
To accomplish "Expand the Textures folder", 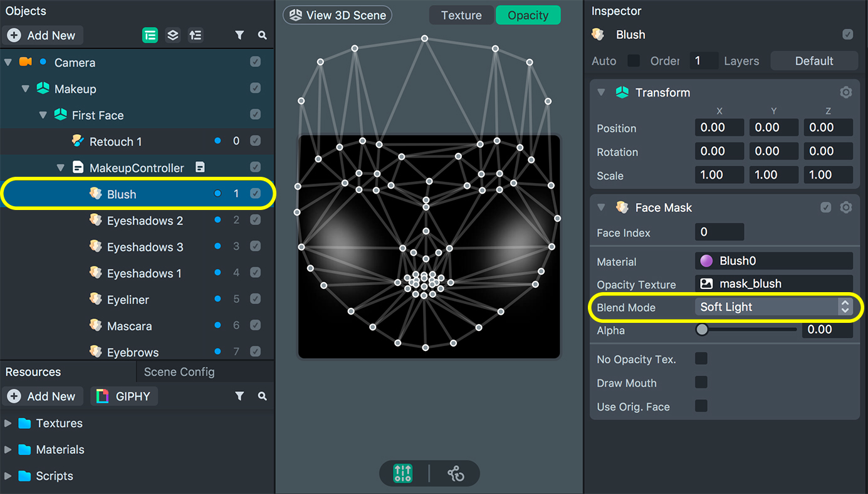I will coord(8,423).
